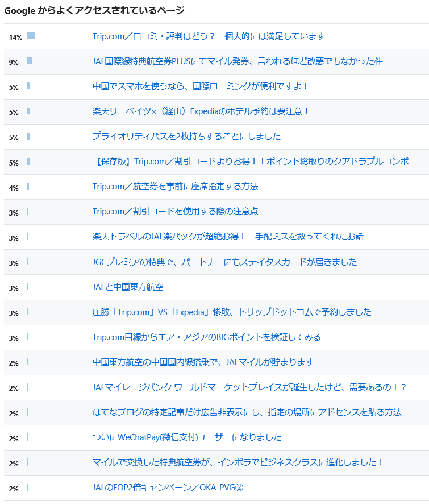
Task: Click the 9% percentage value
Action: click(x=14, y=63)
